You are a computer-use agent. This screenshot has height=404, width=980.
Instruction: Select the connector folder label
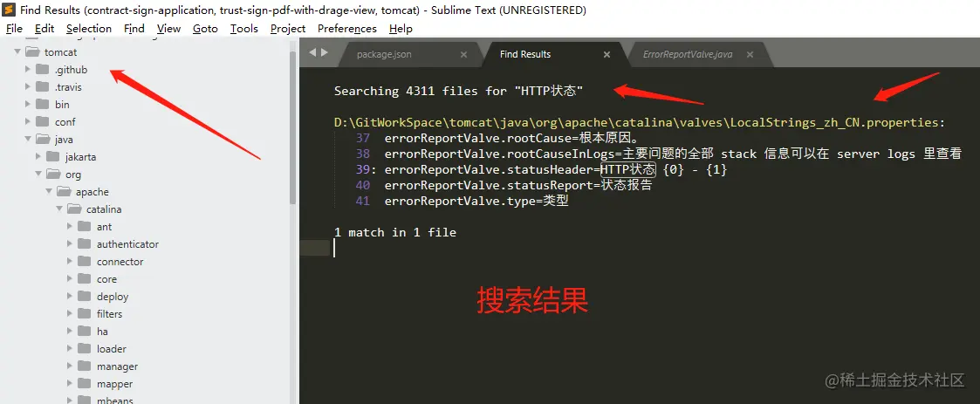[120, 262]
